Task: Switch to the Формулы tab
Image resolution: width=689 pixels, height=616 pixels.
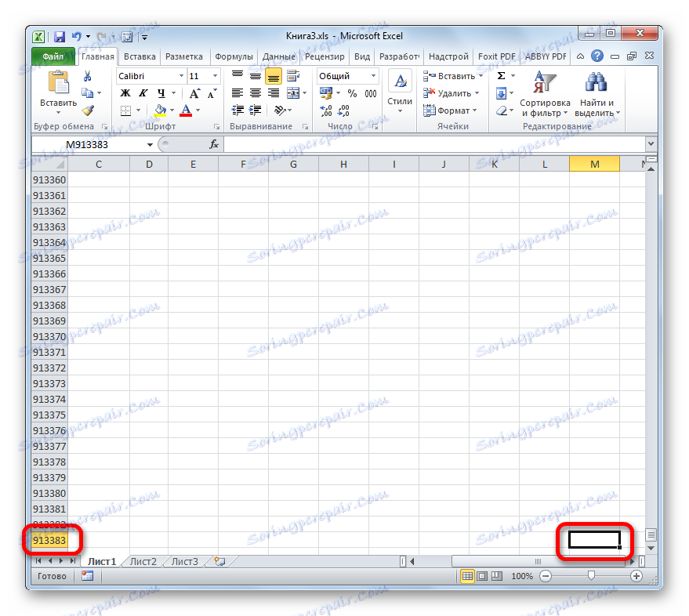Action: [x=234, y=56]
